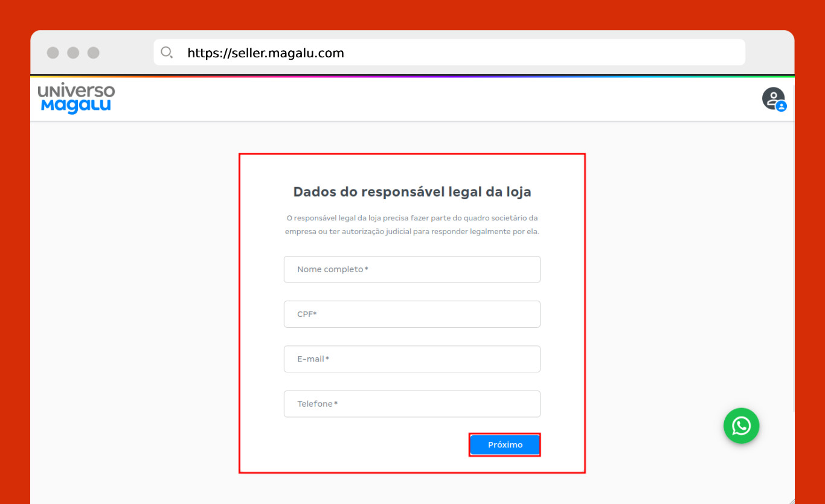Click the gray 'universo' word in logo
This screenshot has width=825, height=504.
pos(76,91)
